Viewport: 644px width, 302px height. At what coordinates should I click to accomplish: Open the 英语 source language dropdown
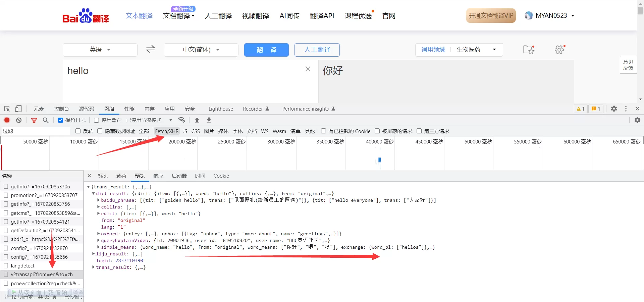[100, 50]
